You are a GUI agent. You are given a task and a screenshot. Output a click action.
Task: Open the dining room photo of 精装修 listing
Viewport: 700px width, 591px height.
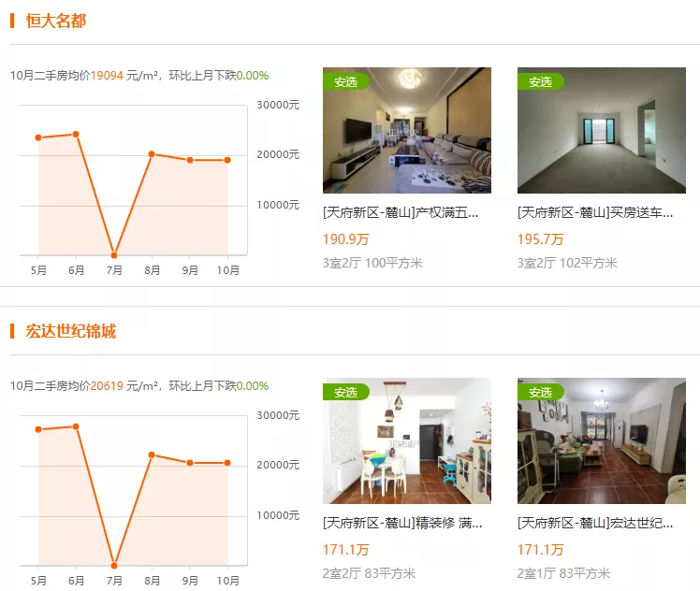[407, 440]
